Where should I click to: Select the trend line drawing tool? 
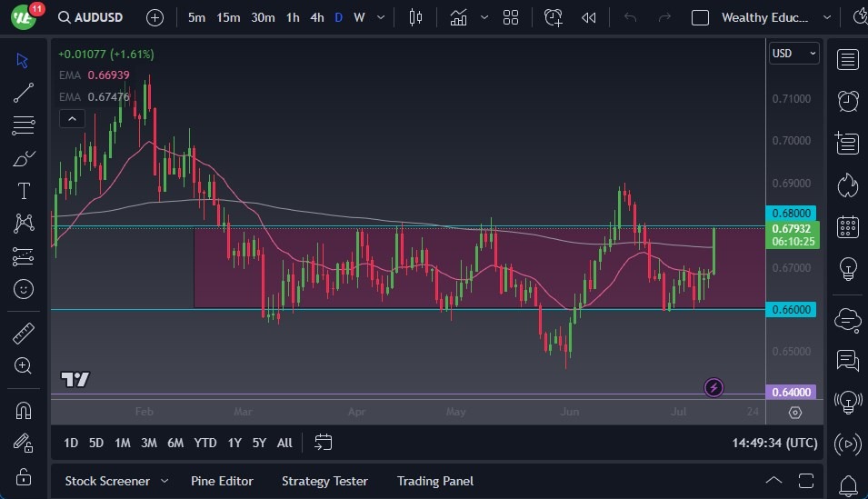click(24, 93)
